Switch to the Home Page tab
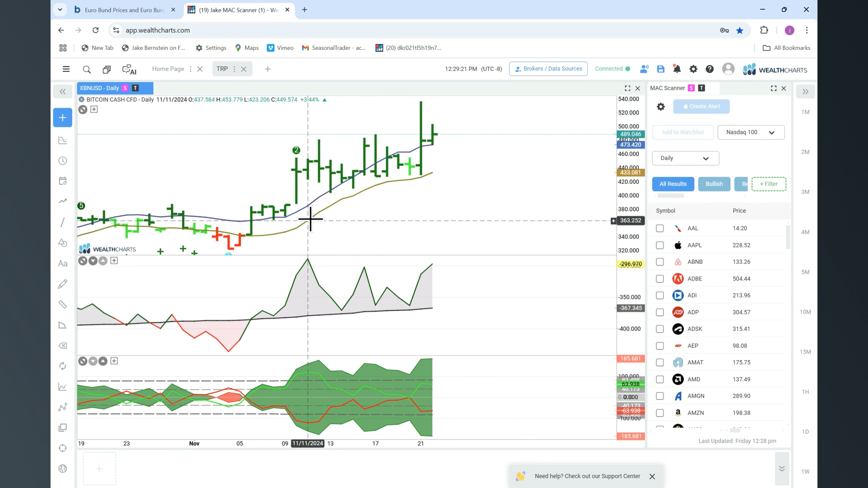Image resolution: width=868 pixels, height=488 pixels. coord(168,69)
